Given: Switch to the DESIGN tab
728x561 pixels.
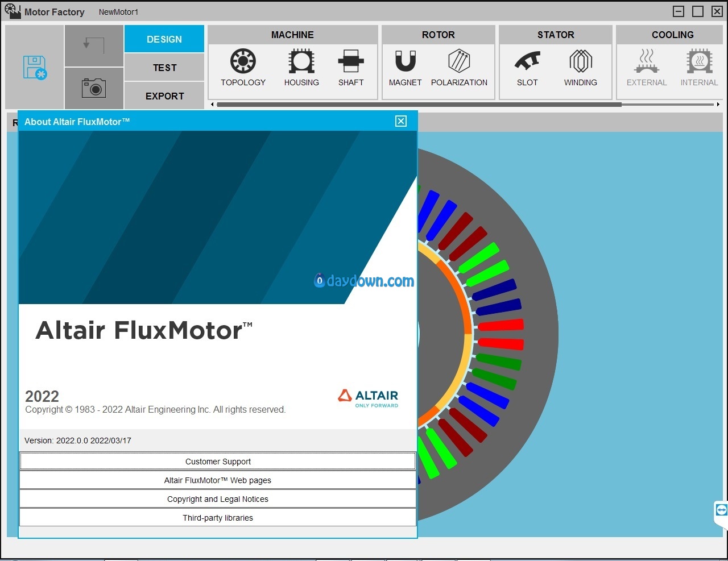Looking at the screenshot, I should (164, 39).
